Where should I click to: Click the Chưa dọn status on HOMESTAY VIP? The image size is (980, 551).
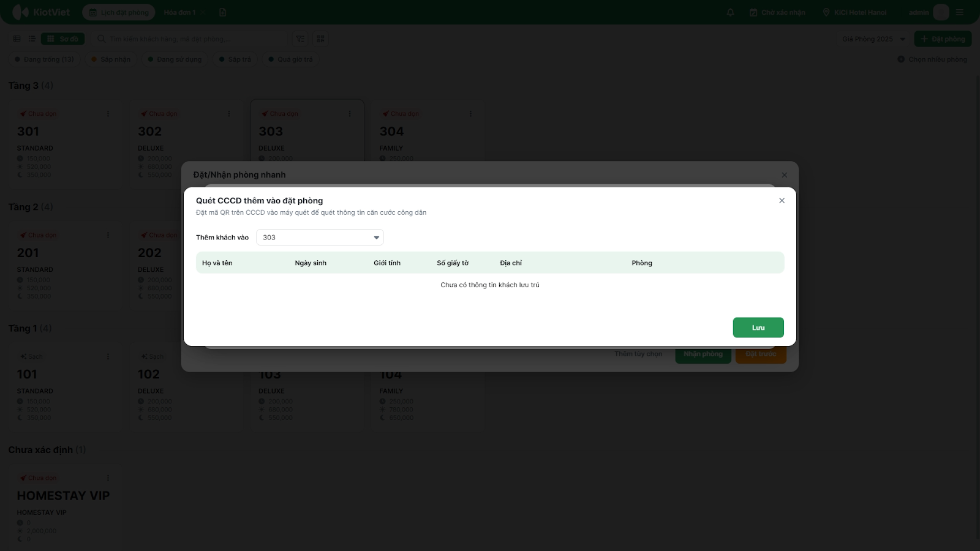click(x=38, y=478)
